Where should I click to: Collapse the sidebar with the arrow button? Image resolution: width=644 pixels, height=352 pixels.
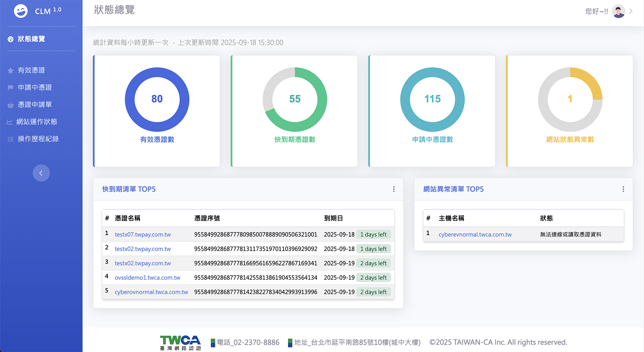[x=41, y=173]
